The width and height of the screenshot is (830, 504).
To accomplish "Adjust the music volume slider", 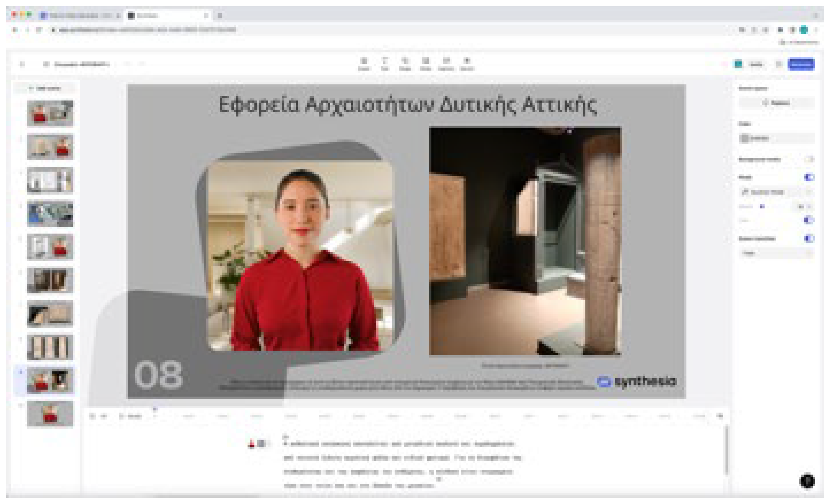I will 762,206.
